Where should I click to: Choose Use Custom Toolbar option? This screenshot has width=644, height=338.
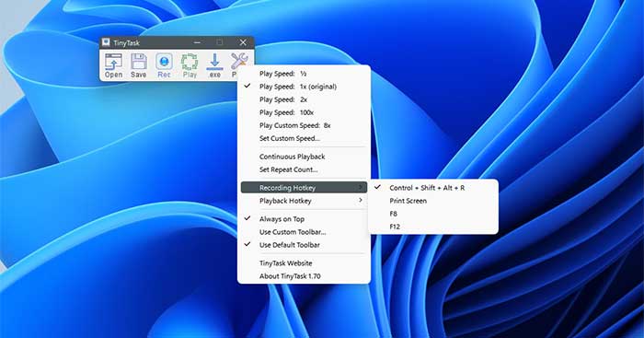[x=304, y=232]
